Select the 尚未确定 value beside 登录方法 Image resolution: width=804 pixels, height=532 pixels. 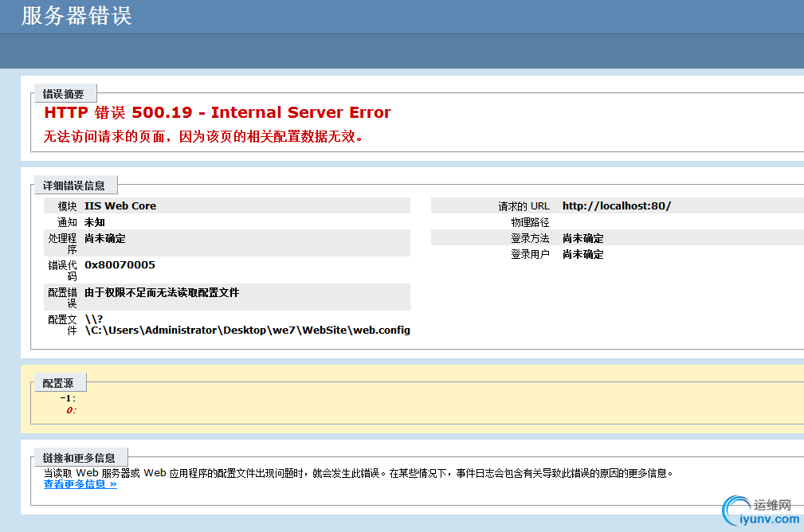(583, 238)
